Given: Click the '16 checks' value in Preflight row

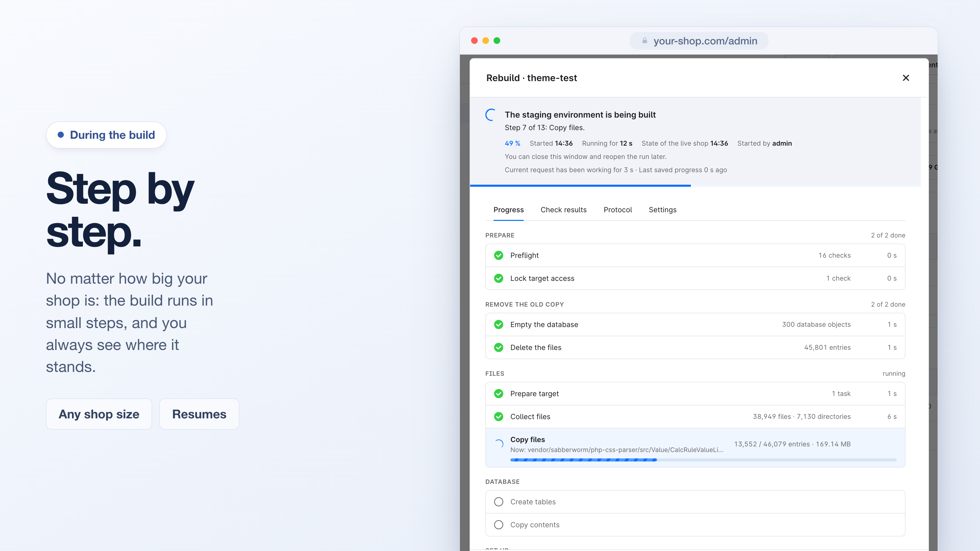Looking at the screenshot, I should coord(834,255).
